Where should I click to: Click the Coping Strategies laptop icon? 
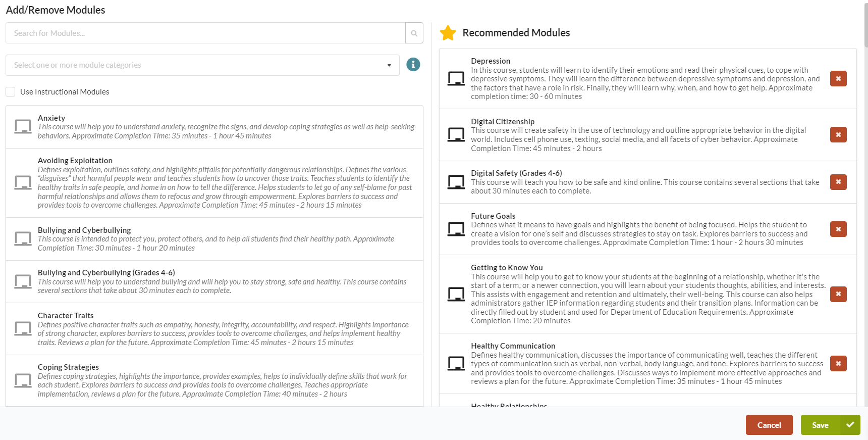click(23, 380)
